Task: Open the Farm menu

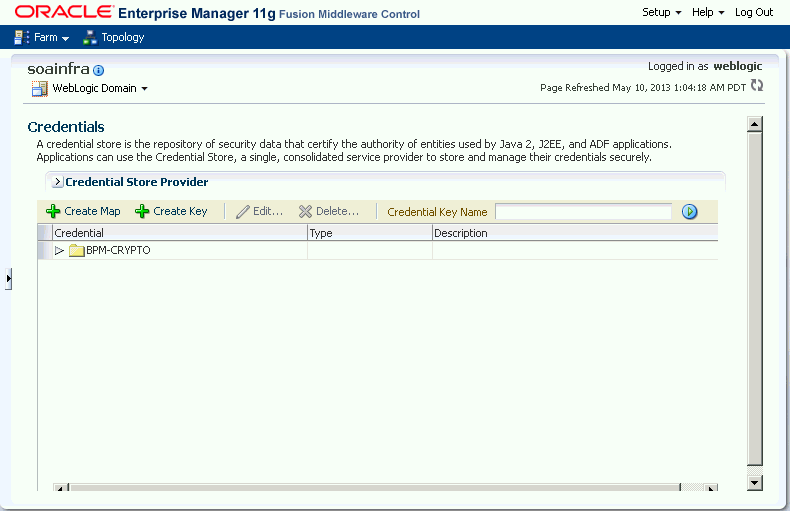Action: [x=51, y=37]
